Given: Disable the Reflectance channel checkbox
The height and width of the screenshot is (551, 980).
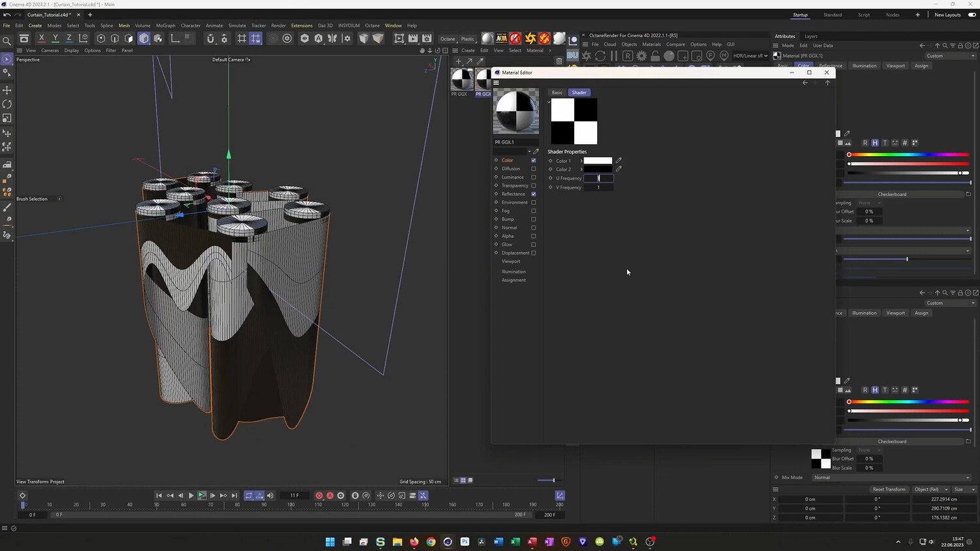Looking at the screenshot, I should click(x=534, y=194).
